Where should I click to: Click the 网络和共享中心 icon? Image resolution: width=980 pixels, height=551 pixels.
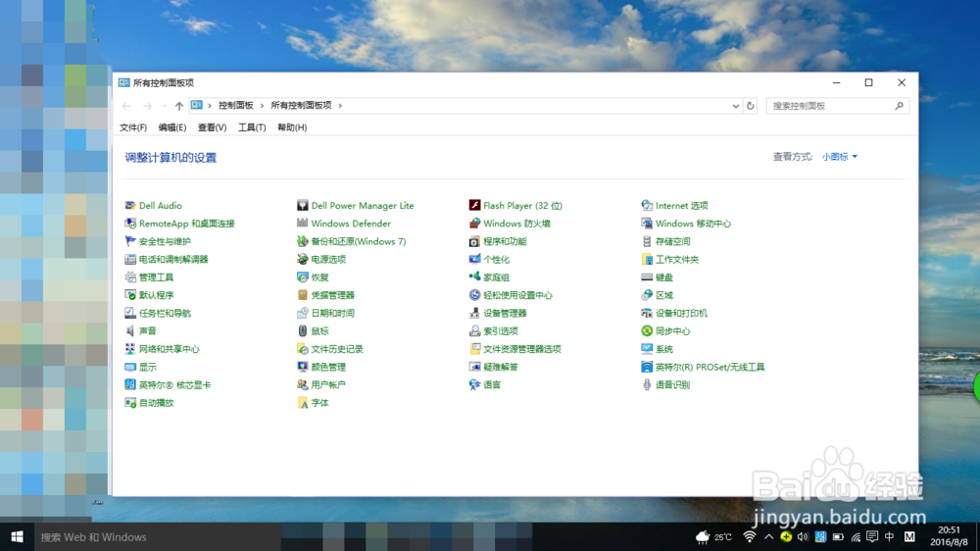tap(130, 349)
